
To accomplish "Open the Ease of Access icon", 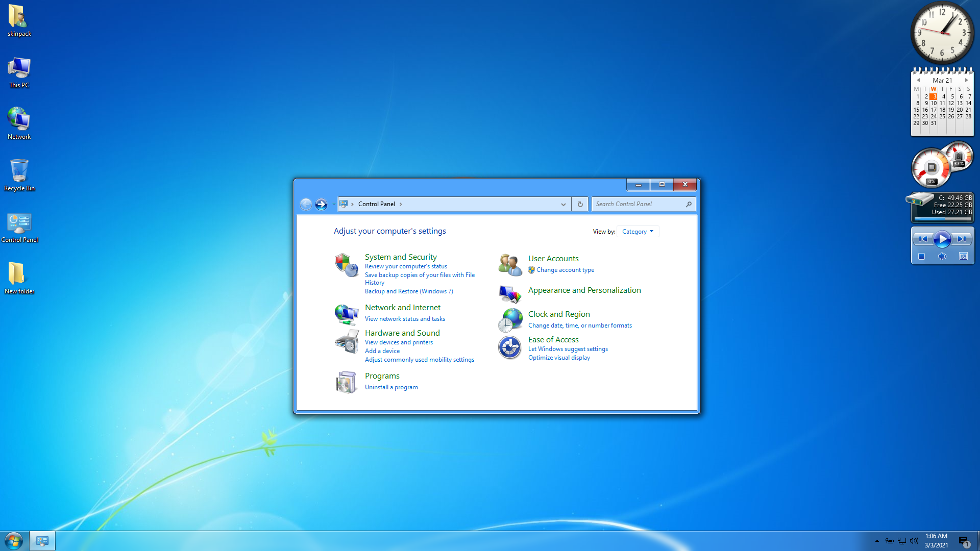I will pyautogui.click(x=509, y=348).
